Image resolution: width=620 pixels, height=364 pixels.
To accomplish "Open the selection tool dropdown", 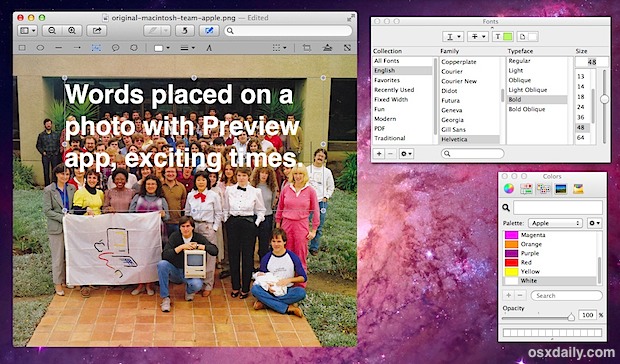I will point(280,48).
